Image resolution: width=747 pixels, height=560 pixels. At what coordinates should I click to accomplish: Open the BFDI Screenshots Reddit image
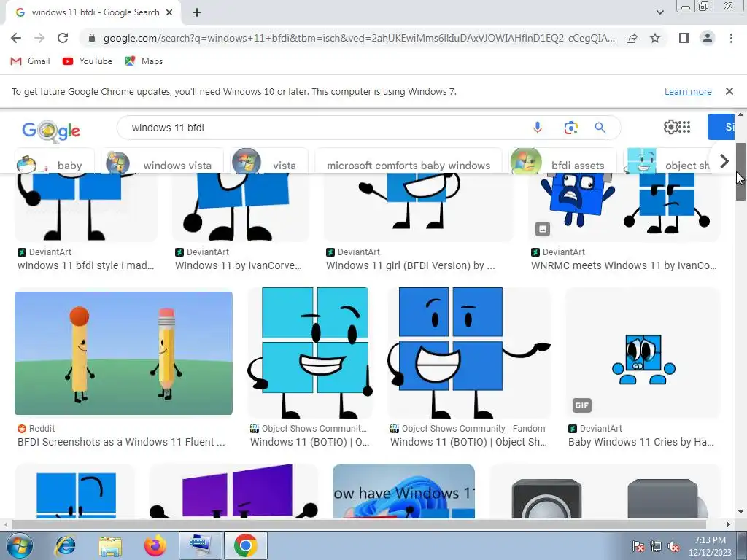(123, 353)
